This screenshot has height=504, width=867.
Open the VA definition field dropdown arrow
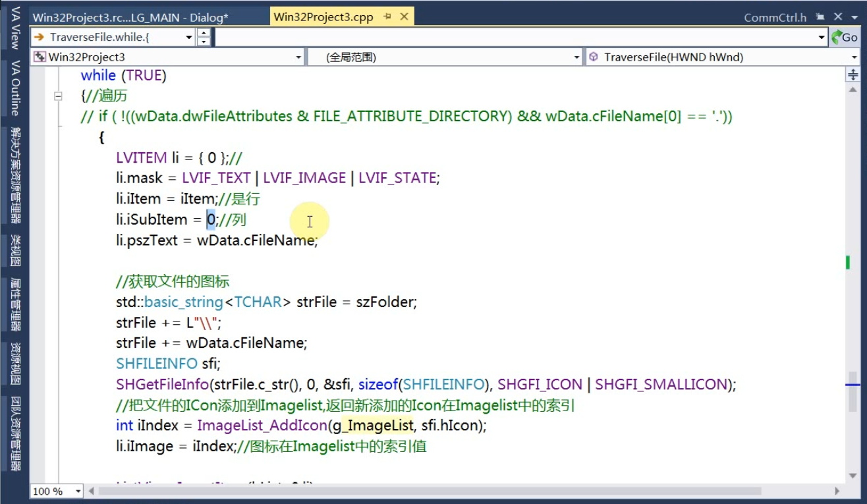(x=822, y=38)
